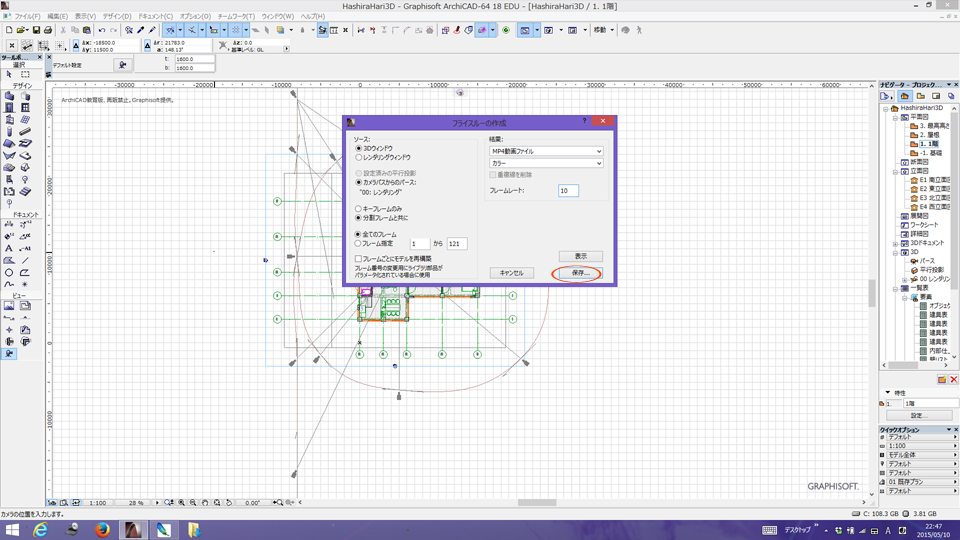Click the フレームレート input field
The image size is (960, 540).
coord(568,191)
